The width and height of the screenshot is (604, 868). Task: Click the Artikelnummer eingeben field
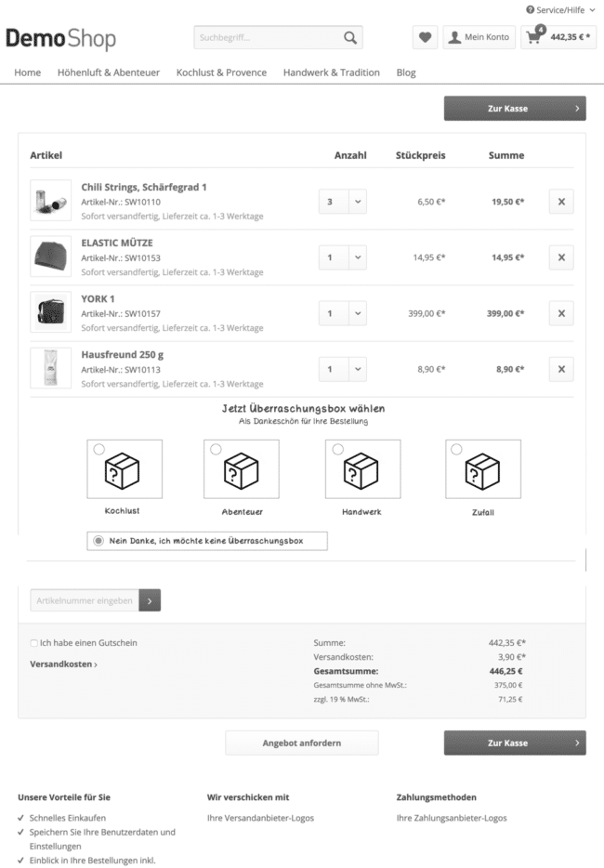85,600
